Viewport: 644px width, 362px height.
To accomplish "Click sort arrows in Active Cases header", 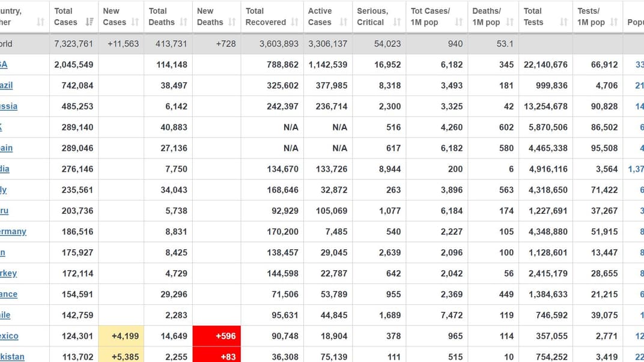I will (344, 22).
